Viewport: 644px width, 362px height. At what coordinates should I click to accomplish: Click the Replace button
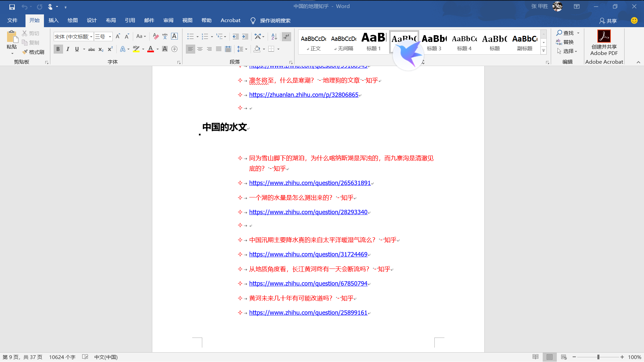pos(565,42)
